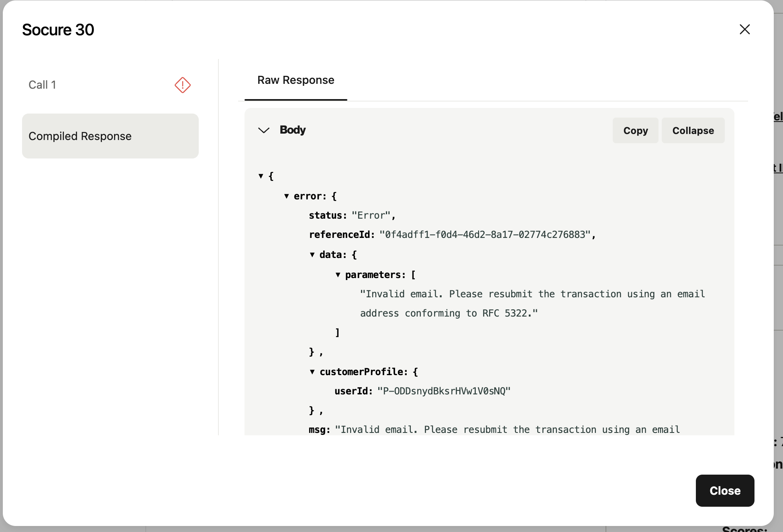The height and width of the screenshot is (532, 783).
Task: Select the referenceId value string
Action: (x=485, y=235)
